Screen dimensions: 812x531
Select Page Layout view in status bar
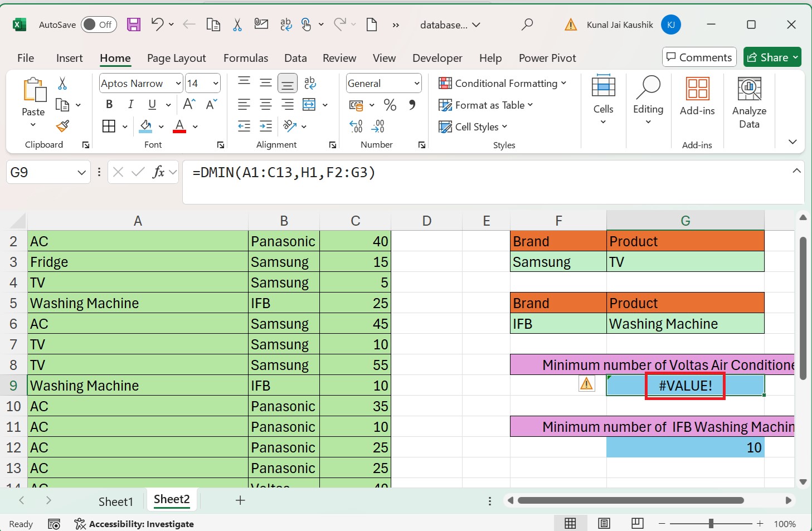[x=604, y=523]
